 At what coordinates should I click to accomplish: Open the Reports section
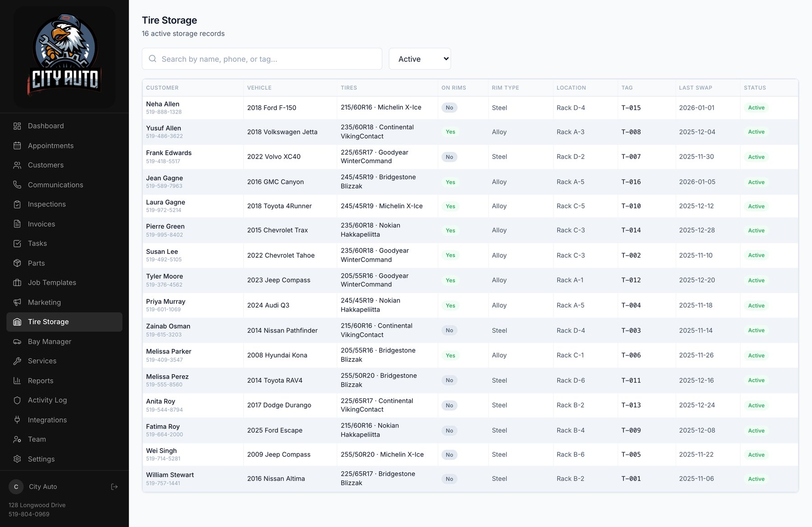(65, 381)
